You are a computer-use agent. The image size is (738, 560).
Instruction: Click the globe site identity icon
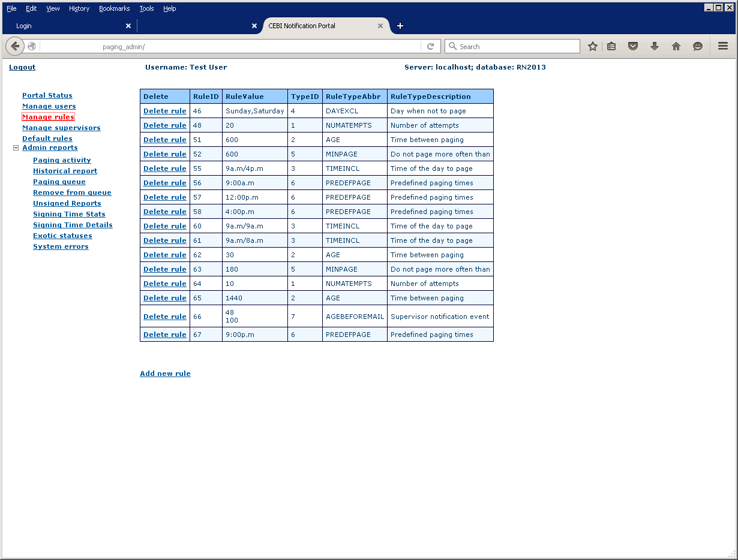(32, 46)
